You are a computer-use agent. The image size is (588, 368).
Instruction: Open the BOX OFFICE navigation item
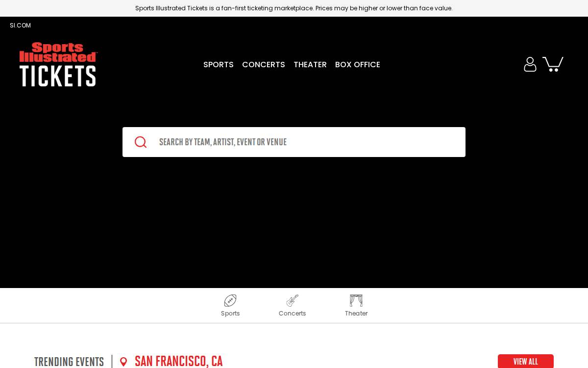point(358,65)
